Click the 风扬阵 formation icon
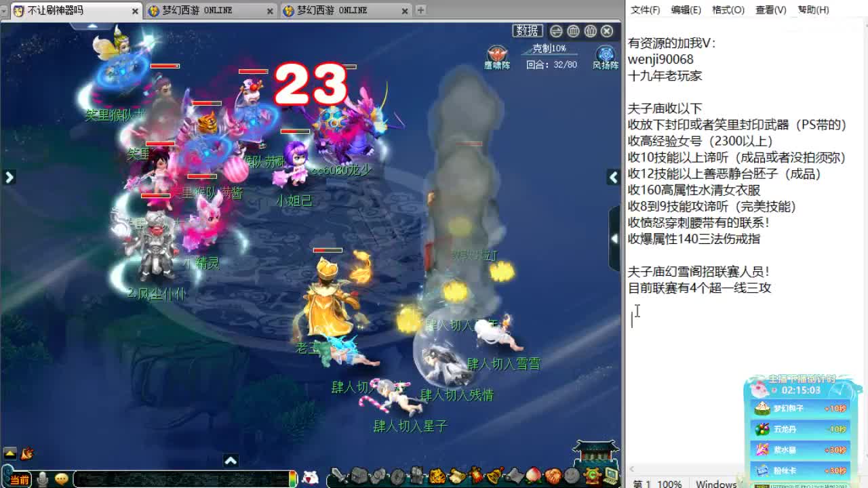The image size is (868, 488). coord(605,57)
